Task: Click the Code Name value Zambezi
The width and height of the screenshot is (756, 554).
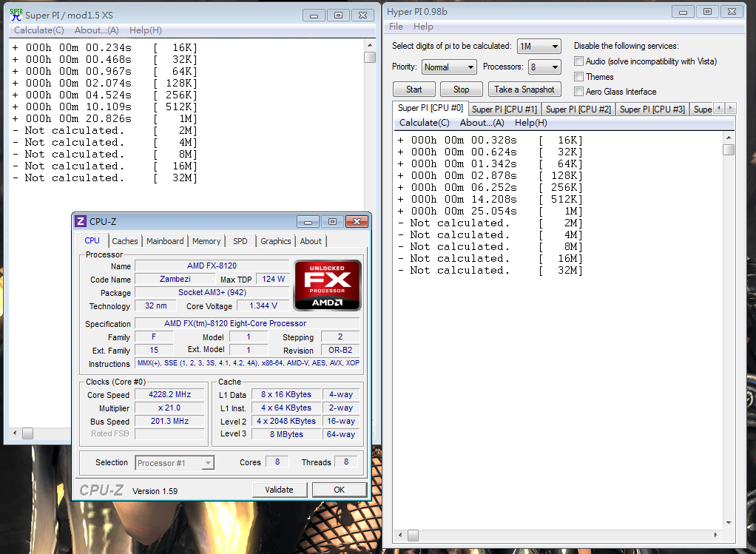Action: pyautogui.click(x=175, y=279)
